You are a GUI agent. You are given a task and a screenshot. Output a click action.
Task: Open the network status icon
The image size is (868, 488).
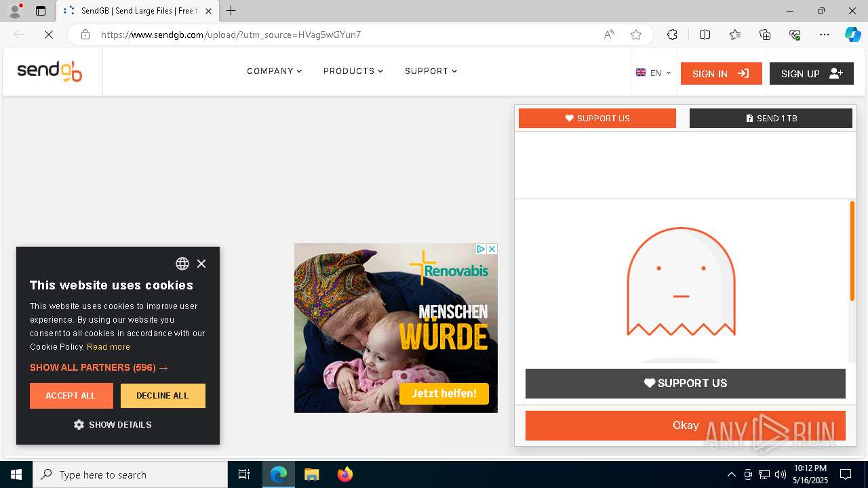point(764,474)
